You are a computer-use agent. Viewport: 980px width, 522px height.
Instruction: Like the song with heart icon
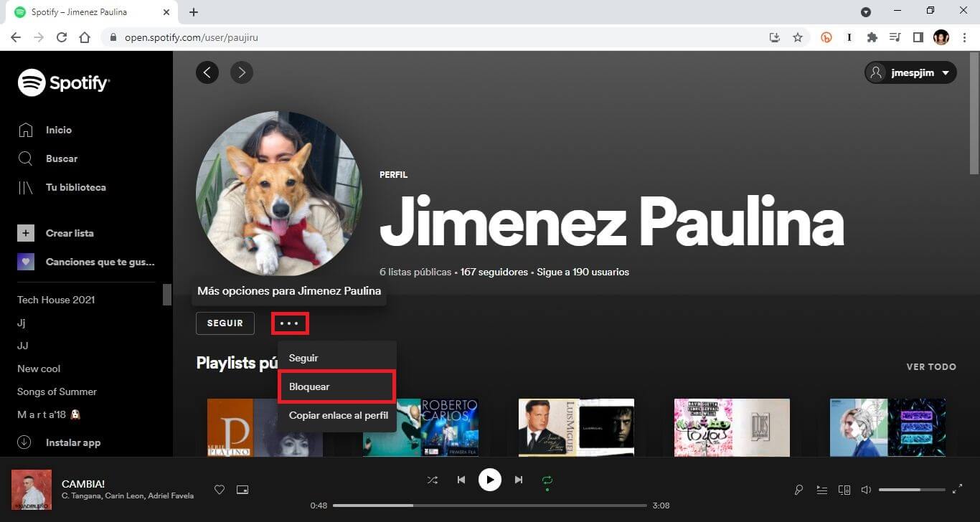tap(220, 490)
